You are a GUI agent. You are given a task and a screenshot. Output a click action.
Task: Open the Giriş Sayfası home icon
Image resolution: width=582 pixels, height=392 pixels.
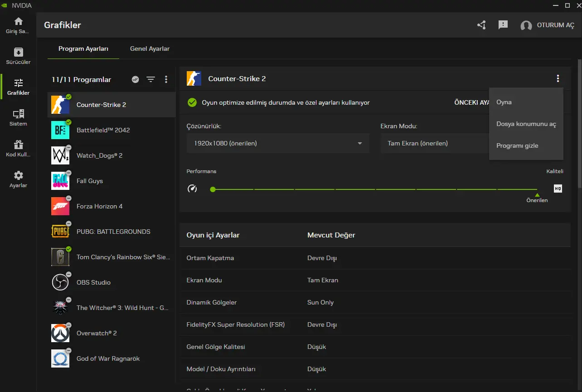point(18,21)
